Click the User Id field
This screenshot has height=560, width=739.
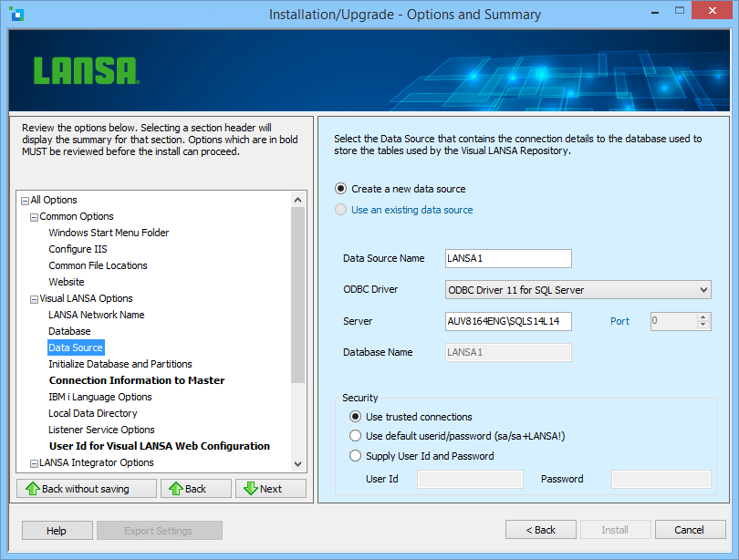[x=470, y=479]
